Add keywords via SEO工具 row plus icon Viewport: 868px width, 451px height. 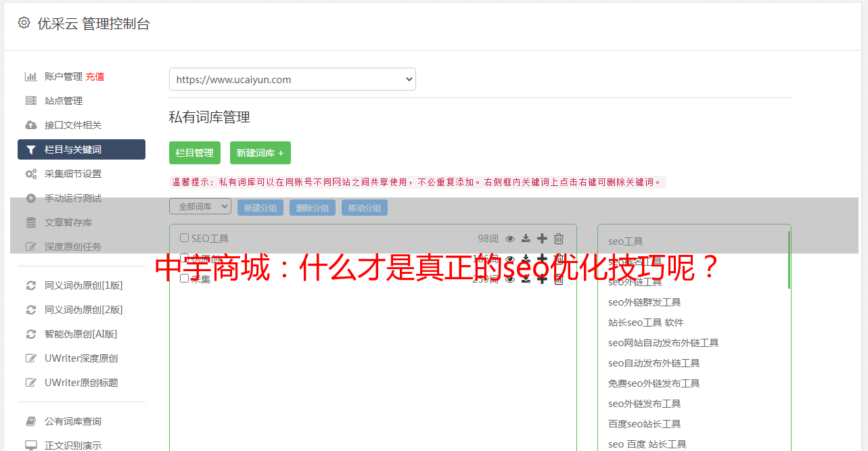542,239
